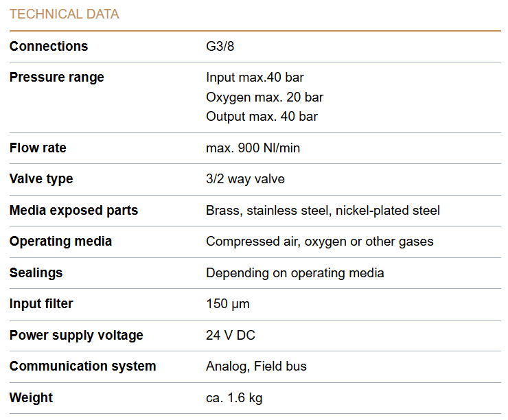This screenshot has height=420, width=508.
Task: Select the 24 V DC value
Action: pos(231,336)
